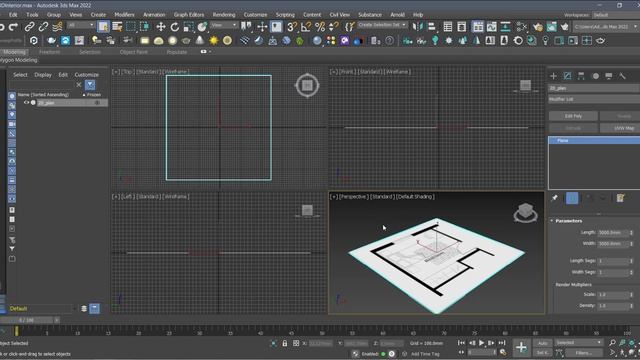The image size is (640, 360).
Task: Click the Render Production teapot icon
Action: (x=565, y=27)
